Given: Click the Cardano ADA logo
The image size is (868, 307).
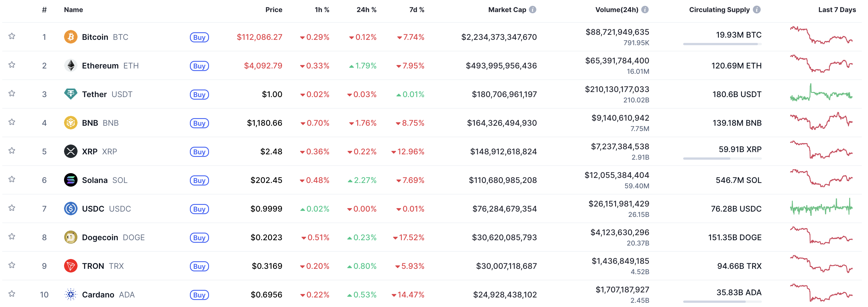Looking at the screenshot, I should pos(71,294).
